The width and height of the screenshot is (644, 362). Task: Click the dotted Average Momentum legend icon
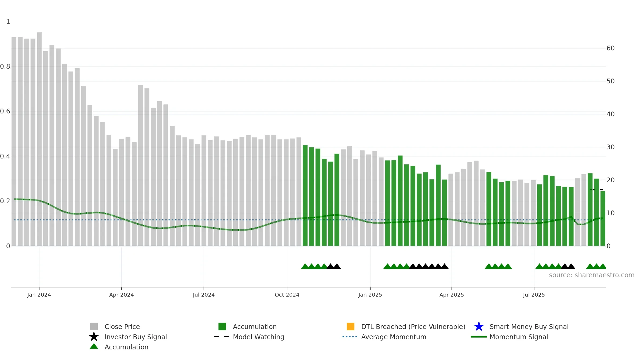350,337
